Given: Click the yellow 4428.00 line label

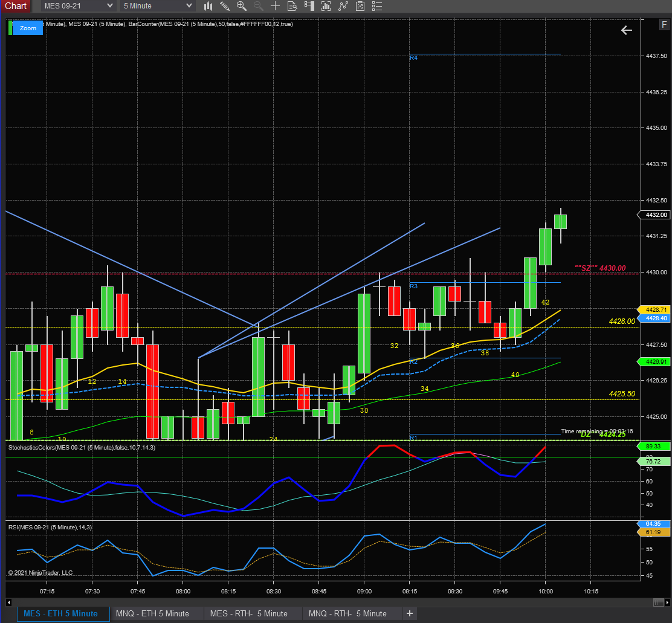Looking at the screenshot, I should pos(622,321).
